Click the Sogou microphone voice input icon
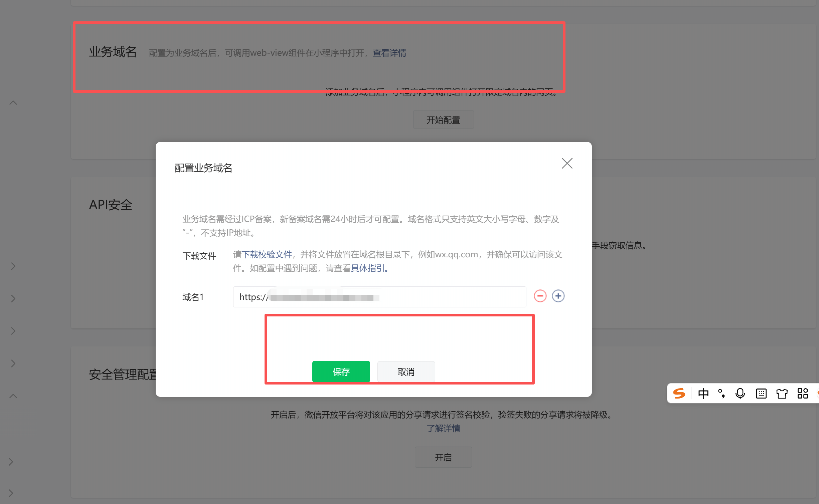Image resolution: width=819 pixels, height=504 pixels. [740, 394]
